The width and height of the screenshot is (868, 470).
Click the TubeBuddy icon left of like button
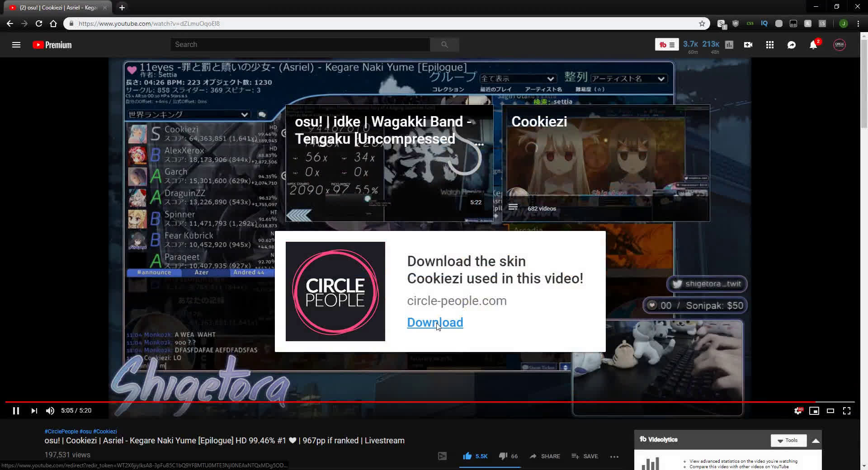pyautogui.click(x=443, y=456)
